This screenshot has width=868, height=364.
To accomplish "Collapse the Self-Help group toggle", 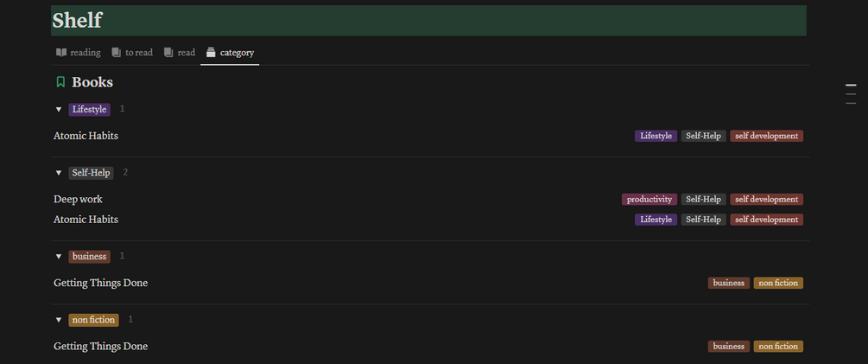I will (59, 173).
